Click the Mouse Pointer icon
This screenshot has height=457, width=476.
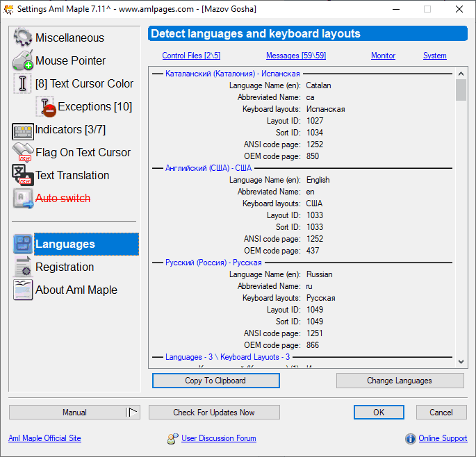[x=22, y=60]
